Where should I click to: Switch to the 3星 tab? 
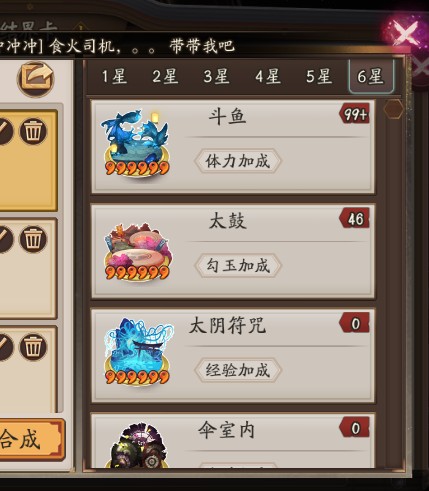coord(216,77)
